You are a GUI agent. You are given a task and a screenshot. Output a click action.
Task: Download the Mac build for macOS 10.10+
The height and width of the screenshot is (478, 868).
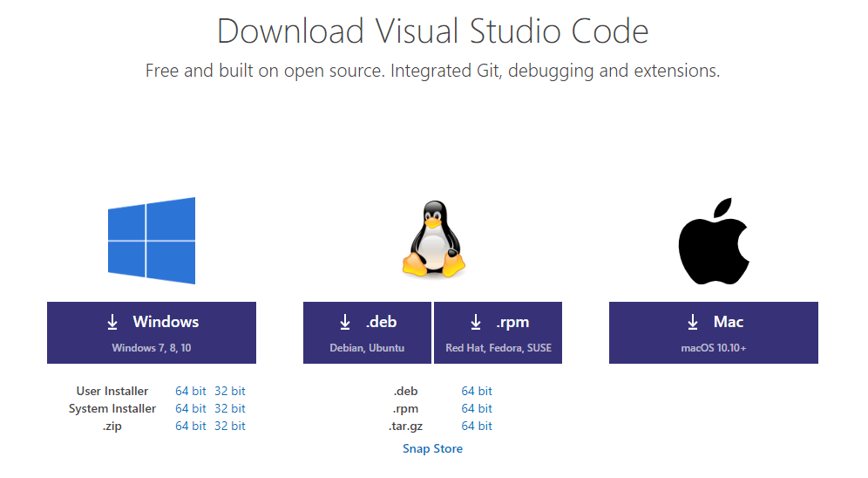713,332
